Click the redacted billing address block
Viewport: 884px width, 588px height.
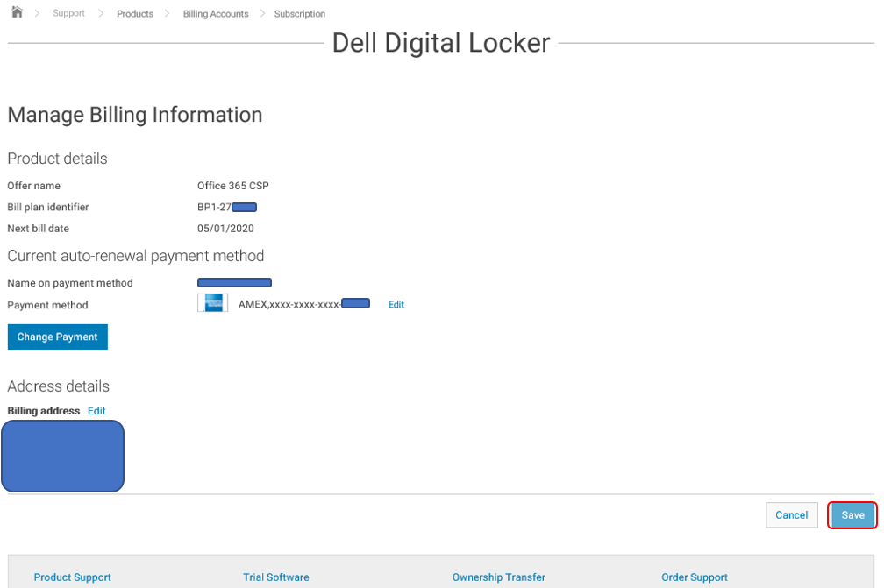tap(62, 456)
